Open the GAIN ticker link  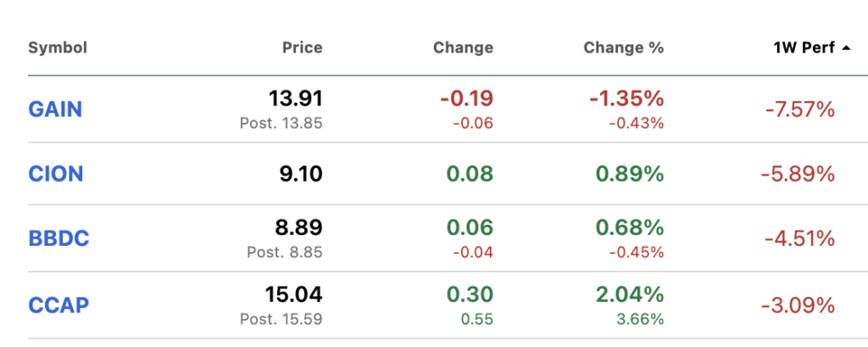[x=55, y=109]
